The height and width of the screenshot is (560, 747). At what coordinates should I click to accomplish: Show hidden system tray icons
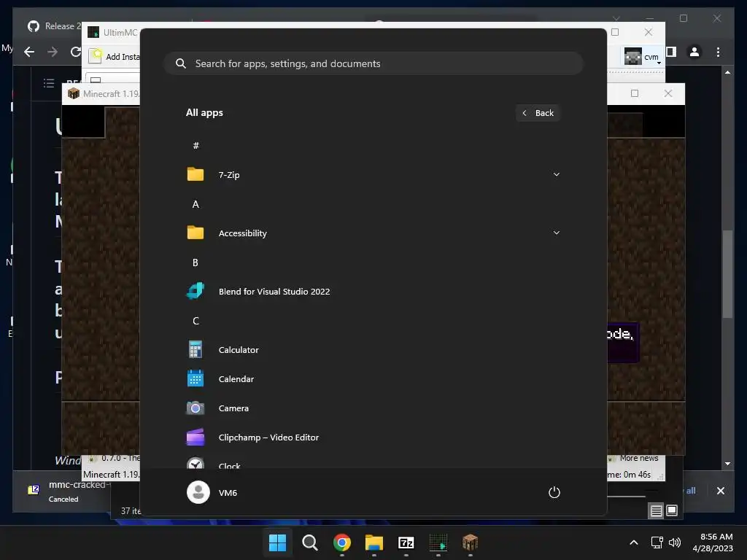click(634, 542)
